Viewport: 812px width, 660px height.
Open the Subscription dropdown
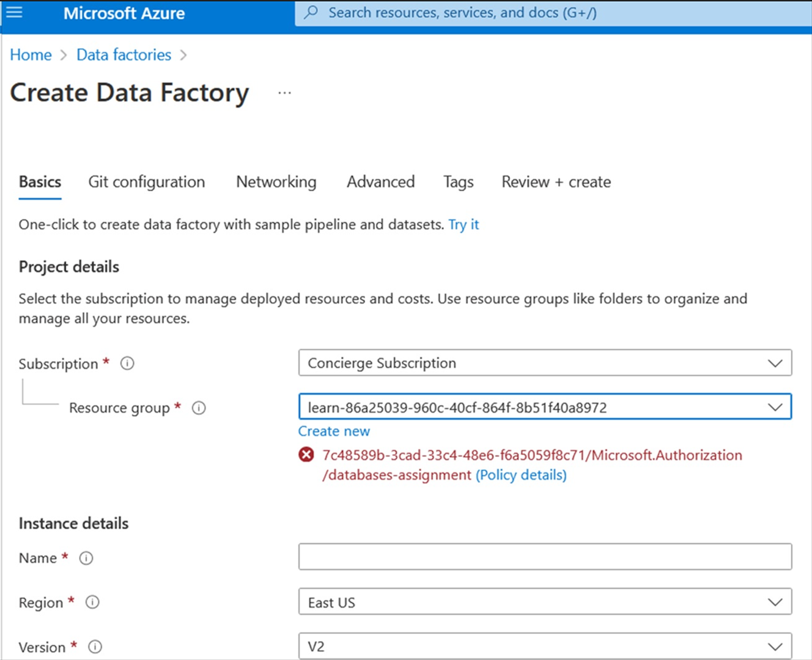[x=775, y=362]
